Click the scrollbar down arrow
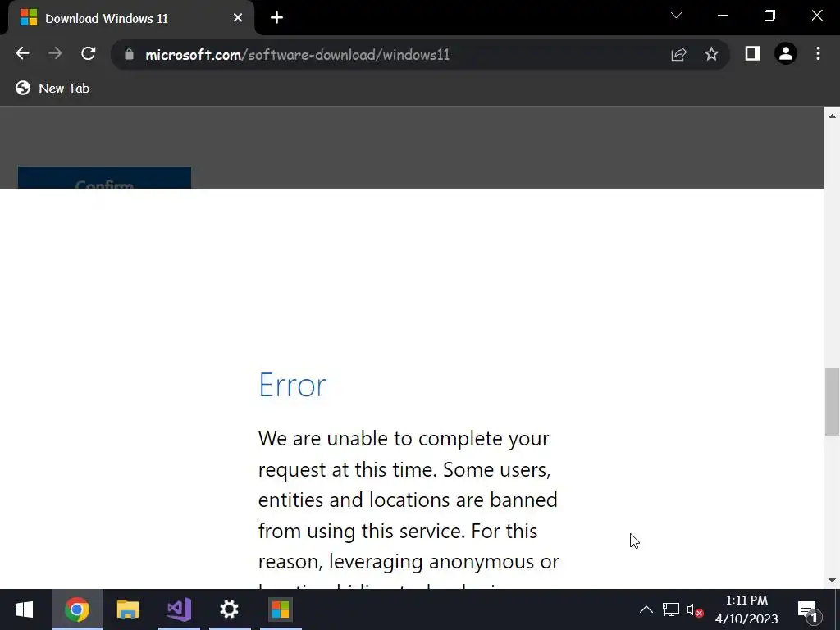 click(x=832, y=580)
